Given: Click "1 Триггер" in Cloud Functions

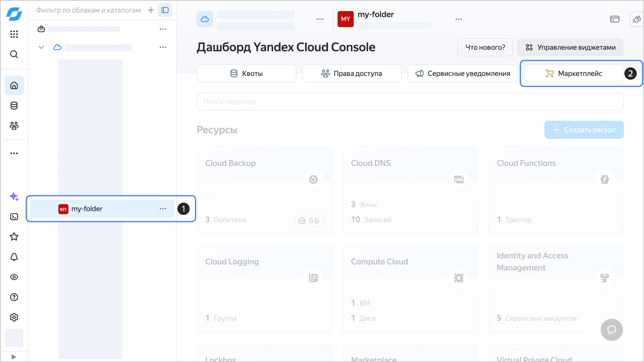Looking at the screenshot, I should tap(514, 220).
